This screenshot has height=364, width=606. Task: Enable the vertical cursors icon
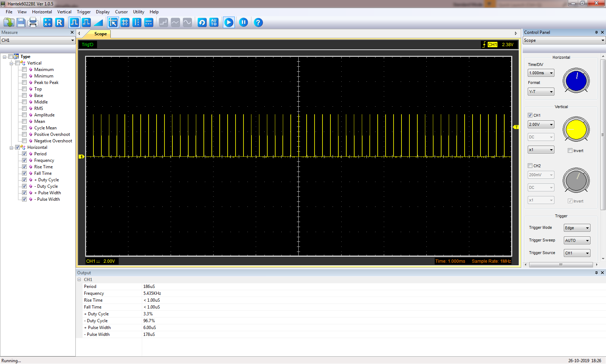(137, 22)
